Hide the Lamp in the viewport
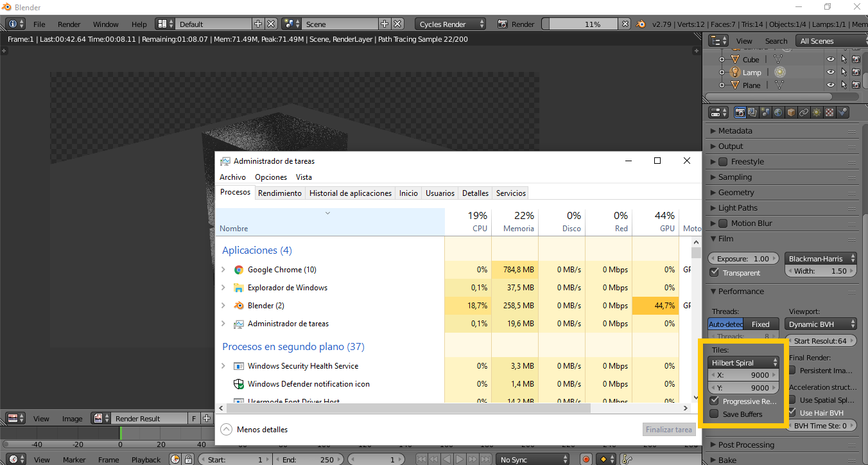This screenshot has height=465, width=868. pos(831,72)
